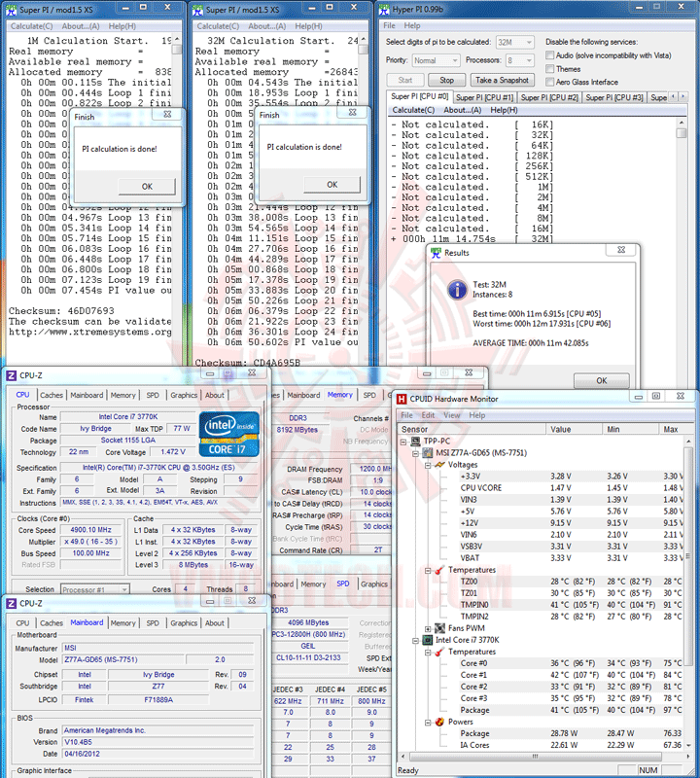Viewport: 700px width, 778px height.
Task: Click the Sensor column header
Action: (x=472, y=429)
